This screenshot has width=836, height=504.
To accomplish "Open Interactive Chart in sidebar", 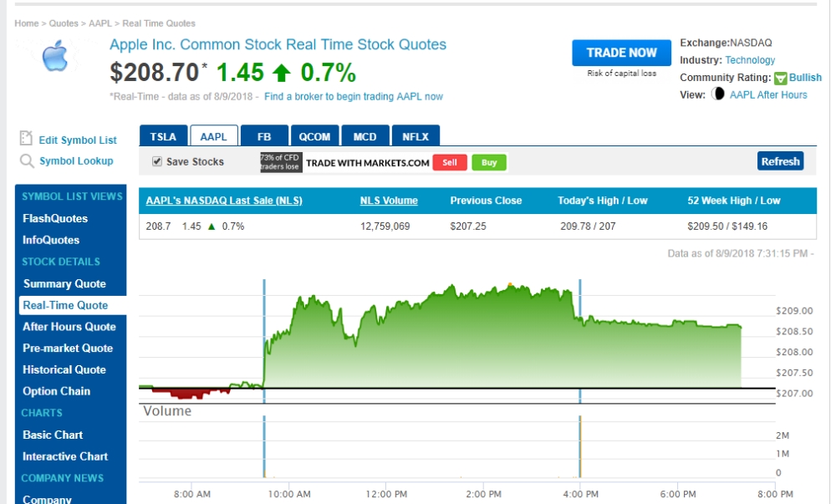I will point(65,456).
